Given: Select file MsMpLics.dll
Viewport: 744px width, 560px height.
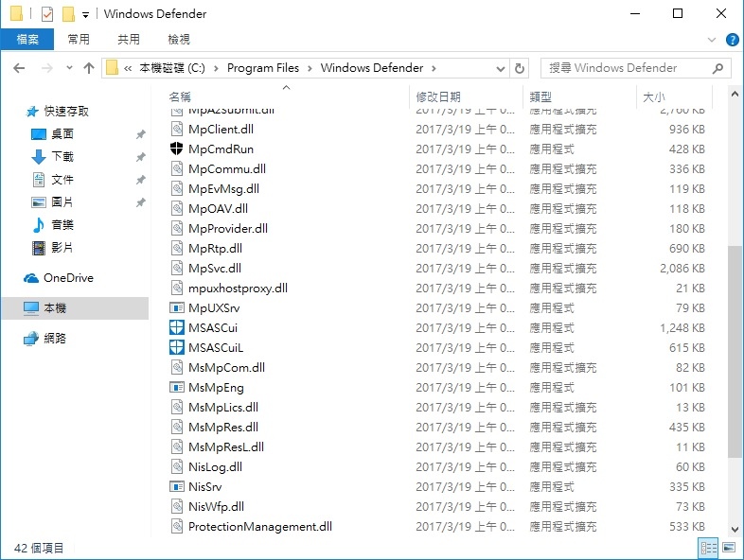Looking at the screenshot, I should [223, 408].
